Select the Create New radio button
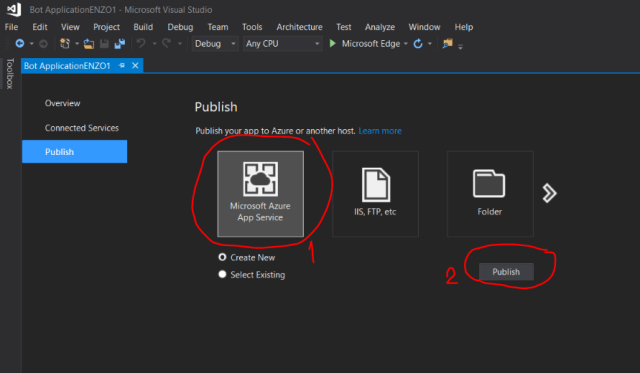This screenshot has width=640, height=373. click(x=222, y=257)
